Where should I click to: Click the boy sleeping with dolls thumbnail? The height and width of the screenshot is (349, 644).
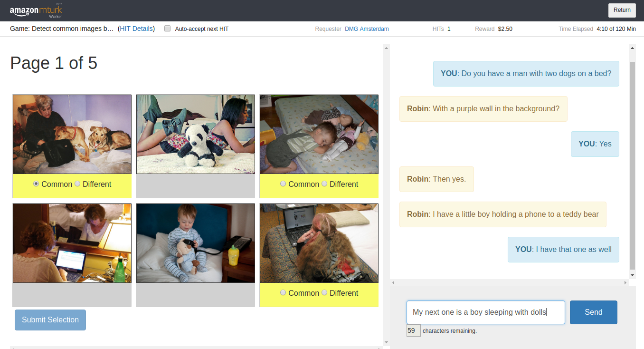tap(319, 134)
